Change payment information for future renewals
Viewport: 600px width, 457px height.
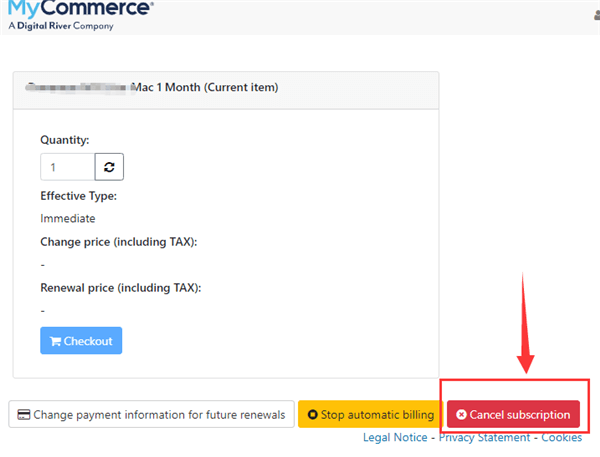pyautogui.click(x=150, y=415)
